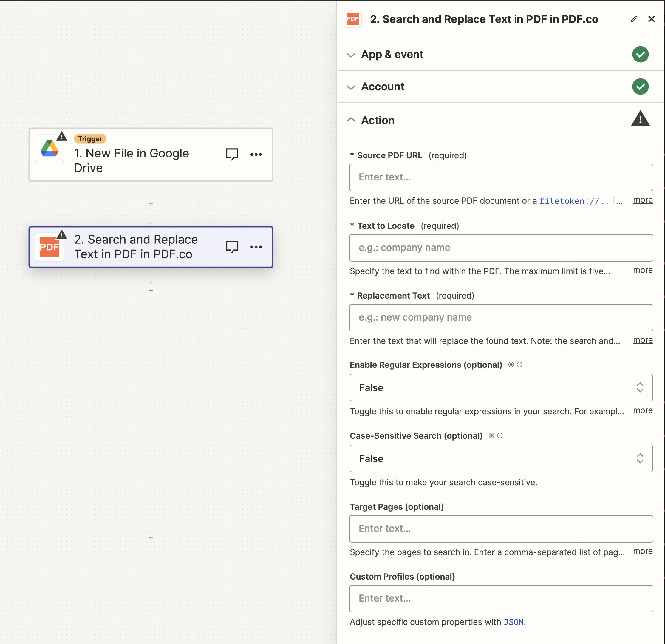665x644 pixels.
Task: Click inside the Source PDF URL field
Action: point(501,177)
